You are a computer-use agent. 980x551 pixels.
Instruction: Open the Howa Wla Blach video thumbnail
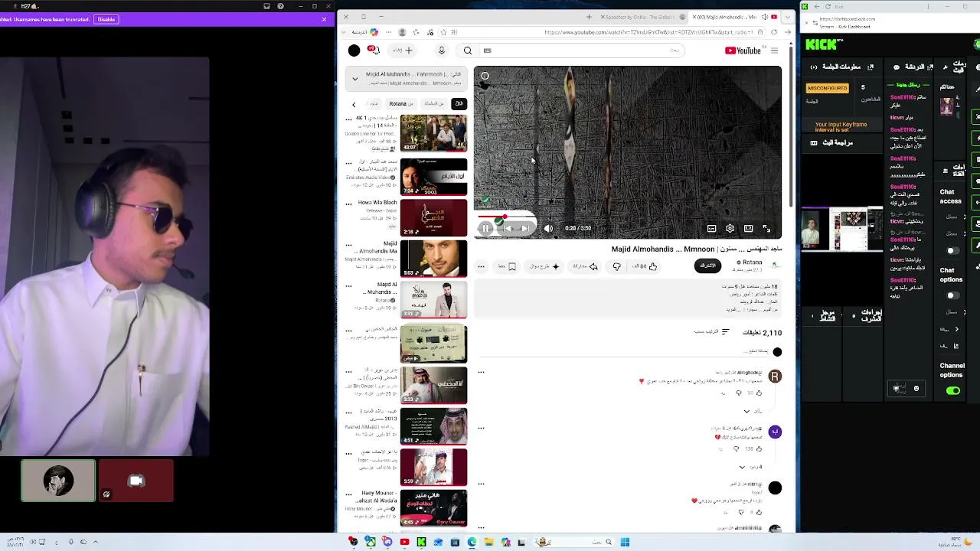click(x=433, y=217)
